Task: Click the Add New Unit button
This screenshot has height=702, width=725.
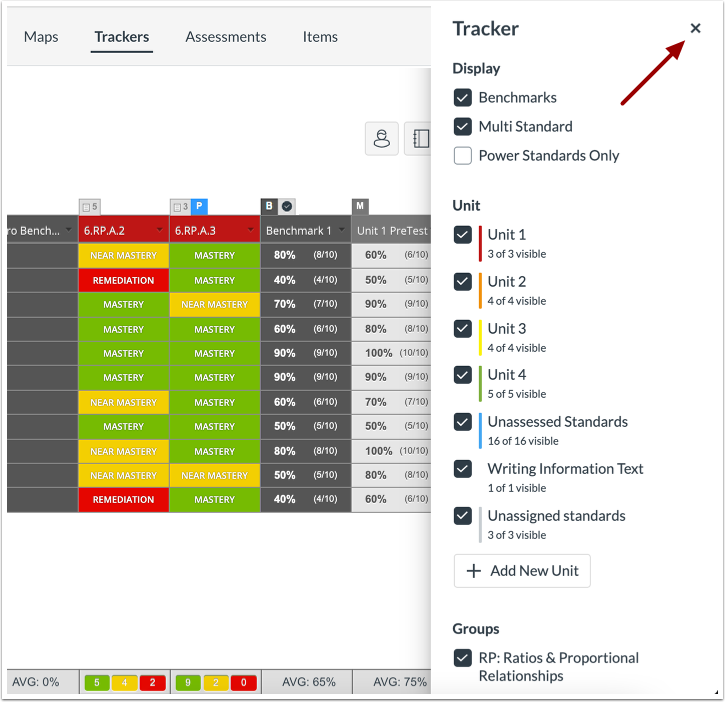Action: click(522, 571)
